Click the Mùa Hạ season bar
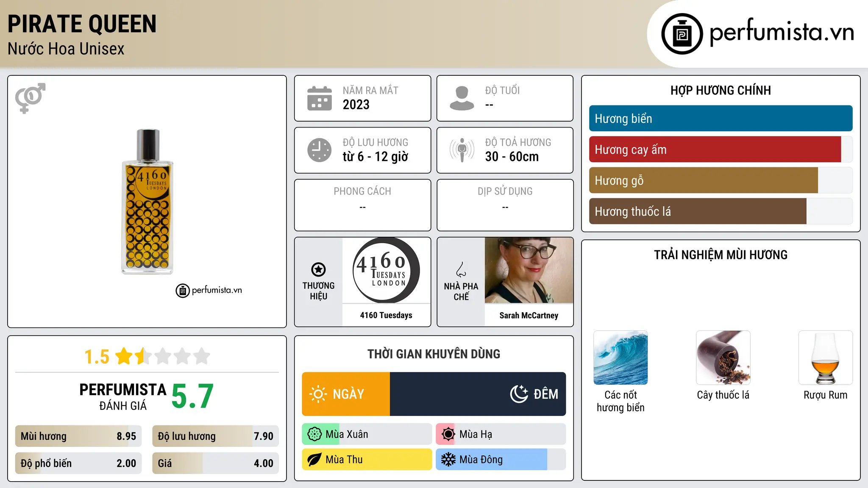 click(x=501, y=434)
